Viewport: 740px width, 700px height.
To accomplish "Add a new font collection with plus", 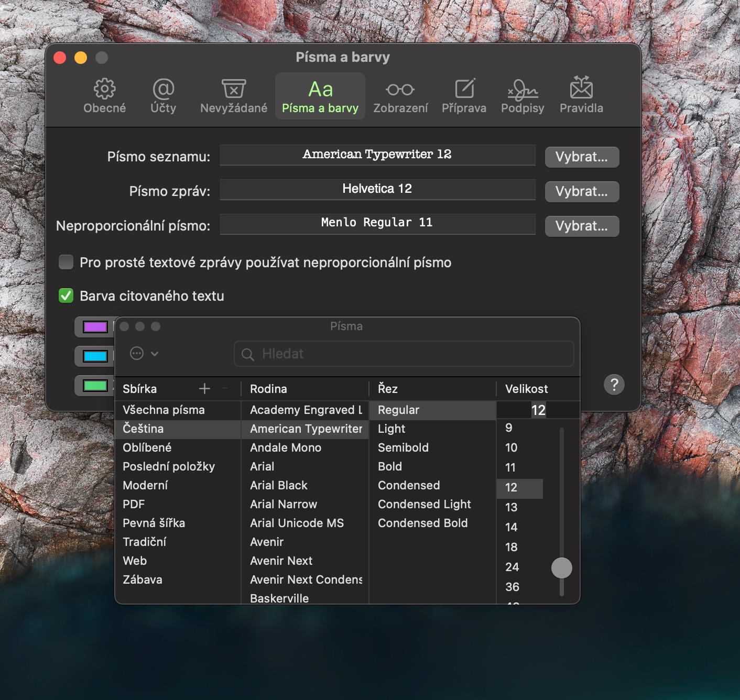I will tap(204, 388).
